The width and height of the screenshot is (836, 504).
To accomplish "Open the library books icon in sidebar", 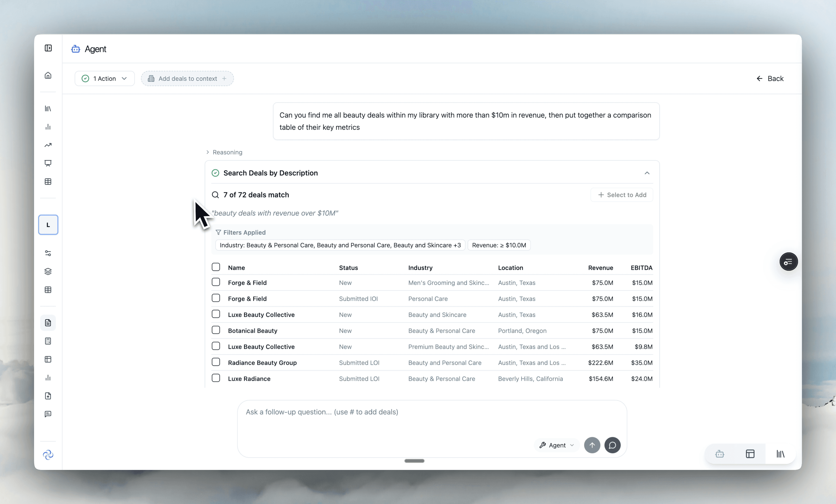I will point(48,108).
